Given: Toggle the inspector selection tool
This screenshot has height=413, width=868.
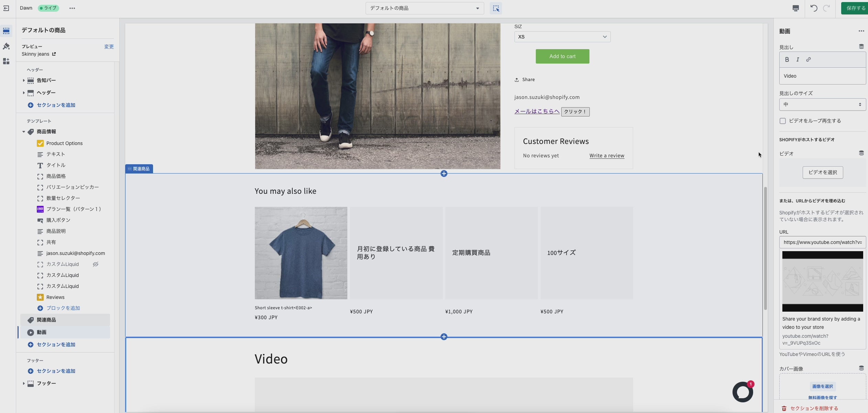Looking at the screenshot, I should 496,8.
